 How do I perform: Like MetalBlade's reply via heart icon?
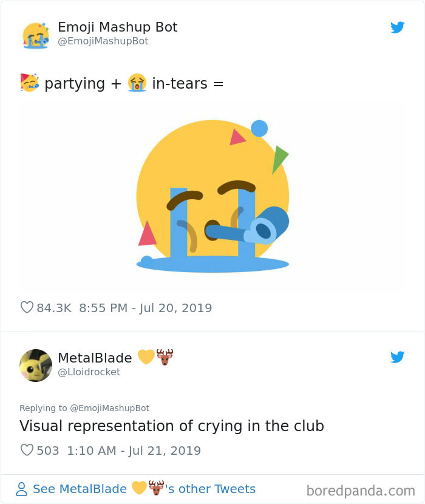[x=26, y=450]
